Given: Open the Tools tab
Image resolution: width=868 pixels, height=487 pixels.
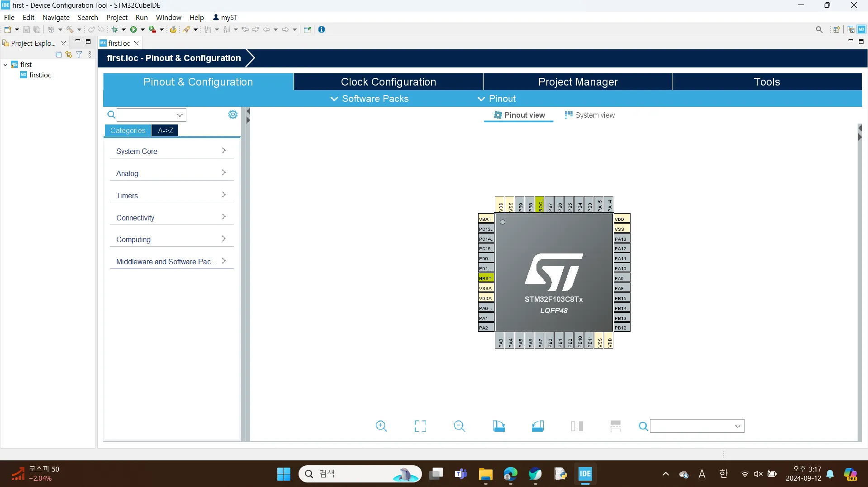Looking at the screenshot, I should point(767,82).
